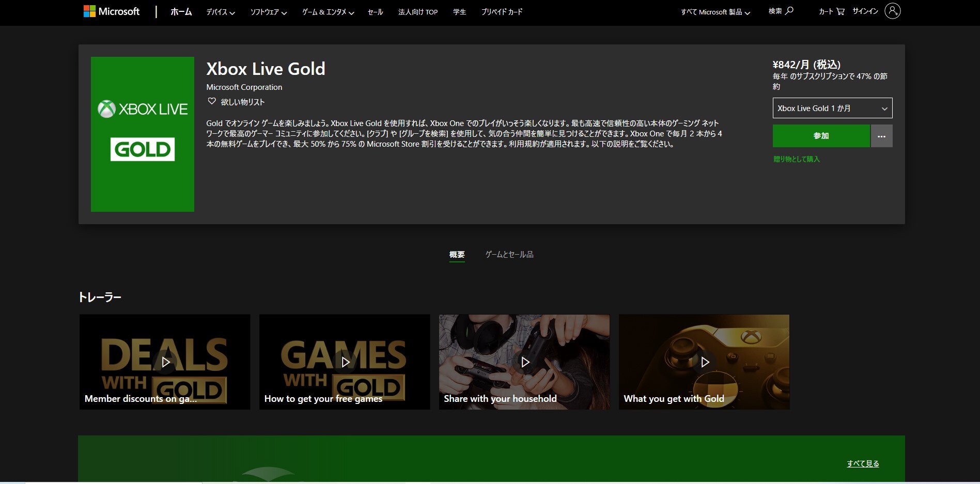Viewport: 980px width, 484px height.
Task: Open 法人向け TOP navigation item
Action: tap(418, 12)
